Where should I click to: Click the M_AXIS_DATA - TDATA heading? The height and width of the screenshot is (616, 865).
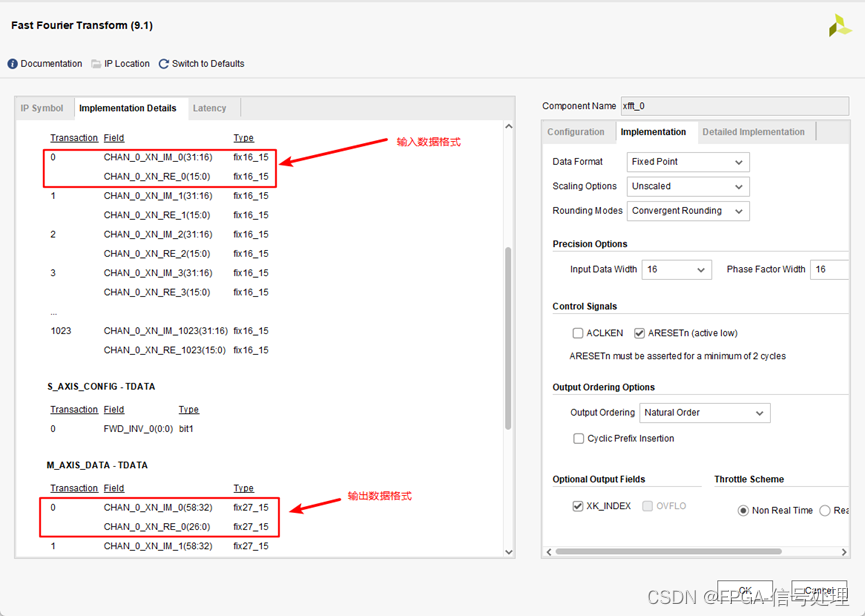[x=97, y=465]
